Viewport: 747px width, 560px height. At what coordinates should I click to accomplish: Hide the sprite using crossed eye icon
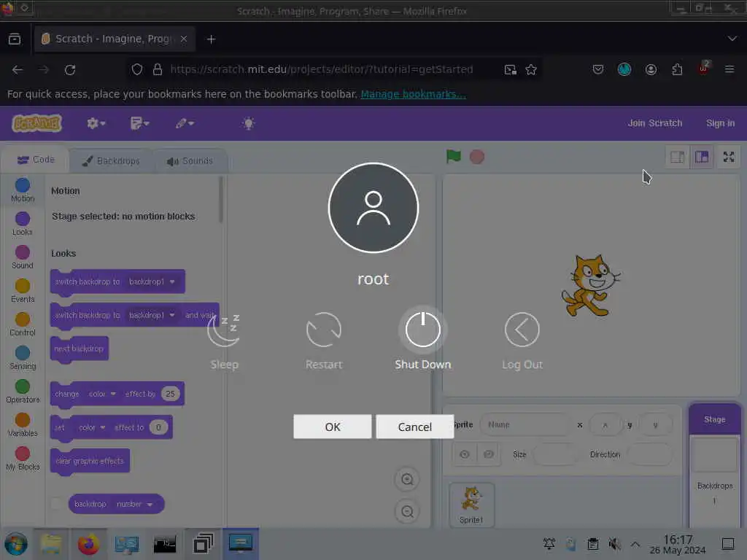coord(488,454)
